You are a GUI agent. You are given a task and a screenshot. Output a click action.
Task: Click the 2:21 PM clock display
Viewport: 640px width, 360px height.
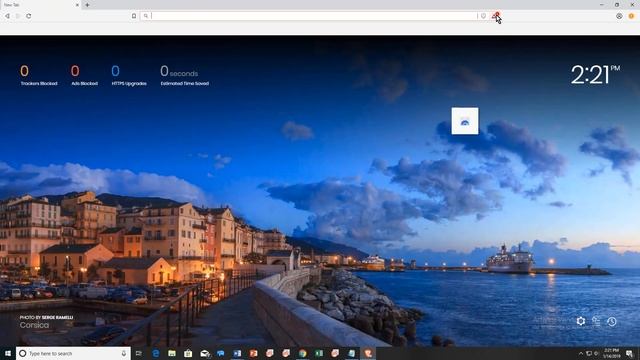tap(596, 75)
